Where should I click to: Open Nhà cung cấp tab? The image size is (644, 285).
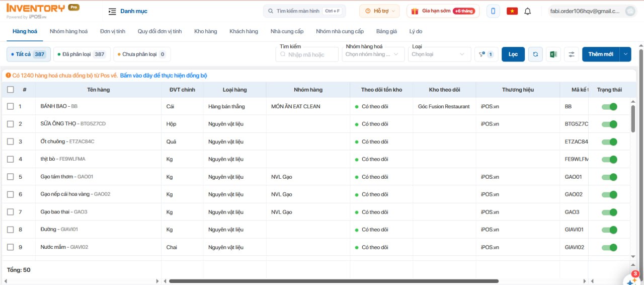287,31
